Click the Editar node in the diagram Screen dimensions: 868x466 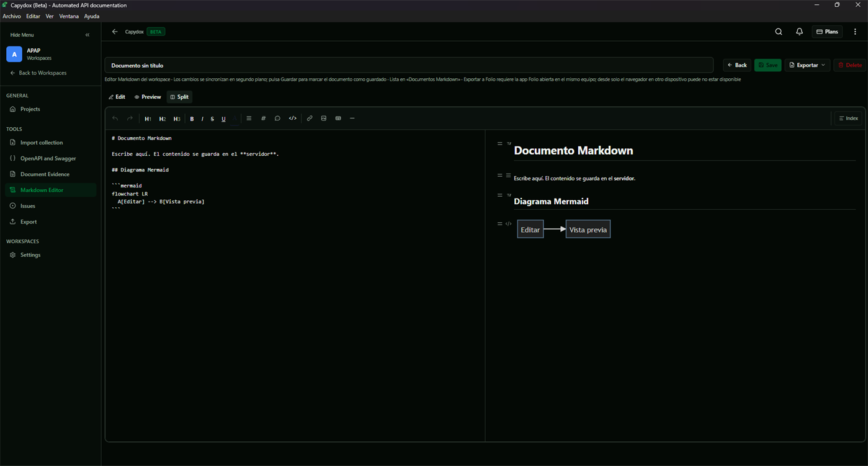click(530, 230)
